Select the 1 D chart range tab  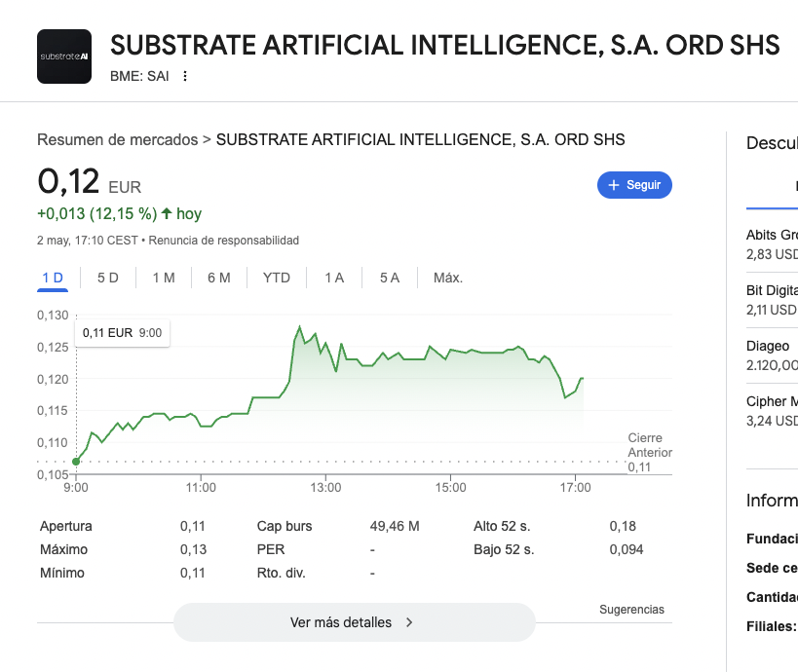click(53, 279)
